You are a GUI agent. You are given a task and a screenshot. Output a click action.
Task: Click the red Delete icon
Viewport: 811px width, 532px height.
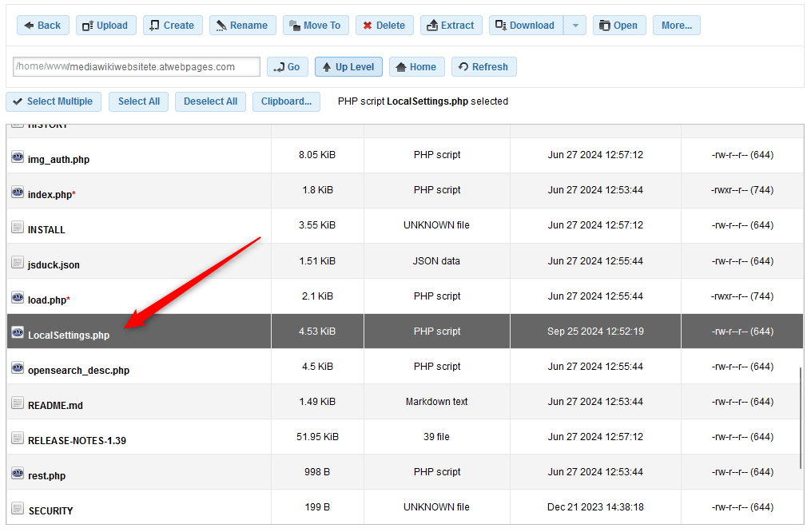click(x=366, y=25)
